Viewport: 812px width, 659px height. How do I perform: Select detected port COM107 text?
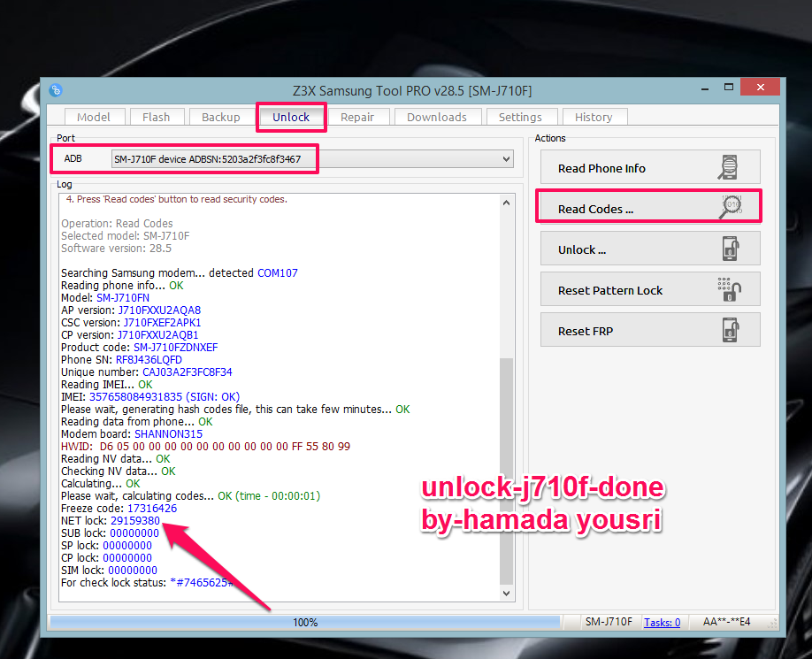pyautogui.click(x=278, y=272)
